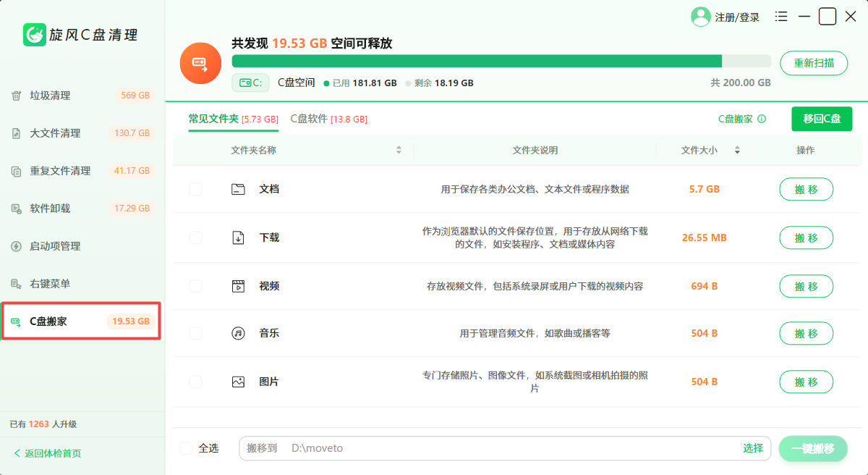Click the 共 200.00 GB total text

pos(741,83)
